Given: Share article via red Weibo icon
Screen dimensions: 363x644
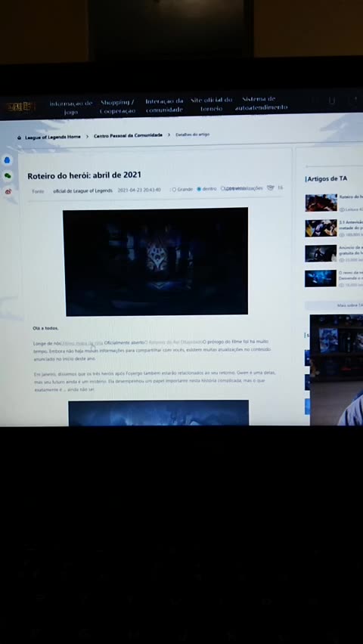Looking at the screenshot, I should 8,192.
